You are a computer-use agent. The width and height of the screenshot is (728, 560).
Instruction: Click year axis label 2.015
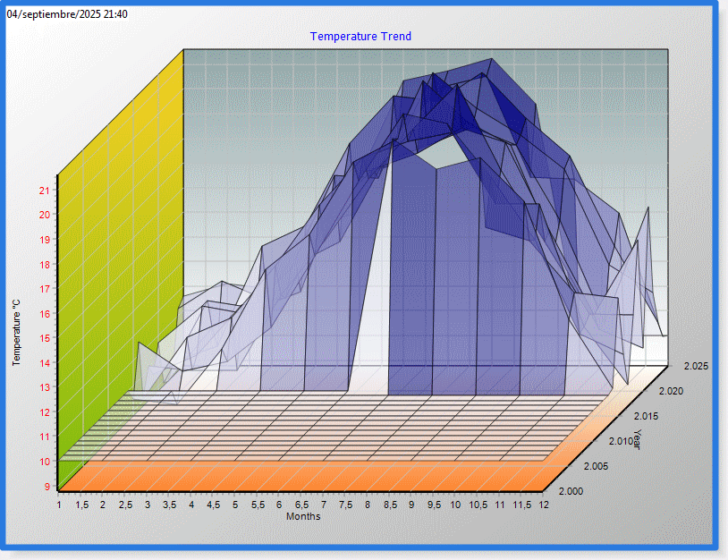pos(646,416)
